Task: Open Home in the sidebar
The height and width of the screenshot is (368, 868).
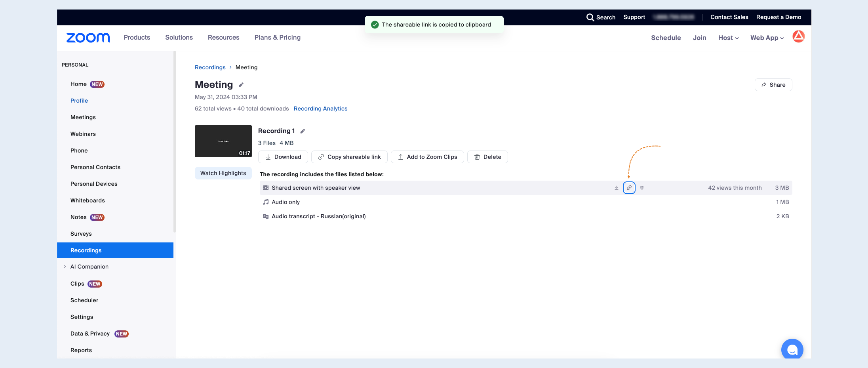Action: tap(78, 84)
